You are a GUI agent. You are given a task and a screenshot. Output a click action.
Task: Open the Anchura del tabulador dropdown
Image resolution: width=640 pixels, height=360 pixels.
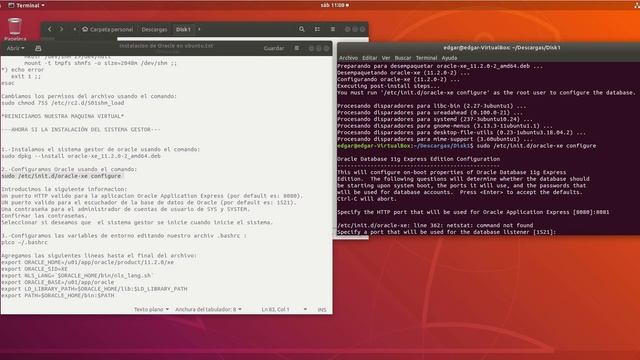click(208, 309)
